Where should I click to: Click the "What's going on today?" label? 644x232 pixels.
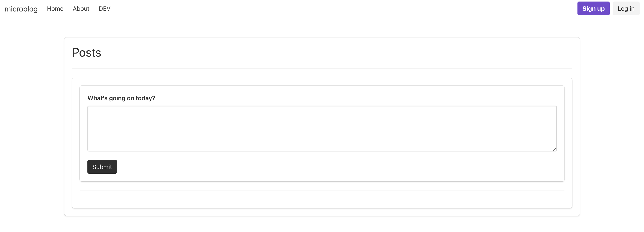(x=121, y=98)
